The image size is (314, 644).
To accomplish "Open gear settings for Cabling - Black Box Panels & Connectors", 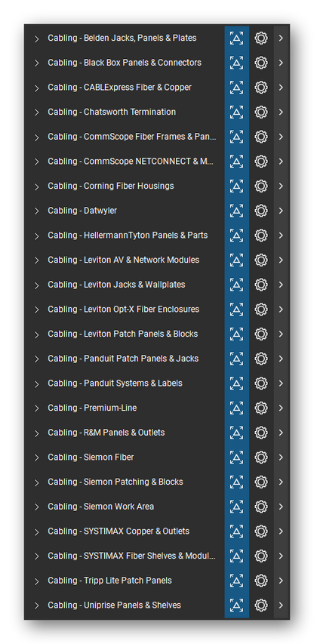I will coord(261,63).
